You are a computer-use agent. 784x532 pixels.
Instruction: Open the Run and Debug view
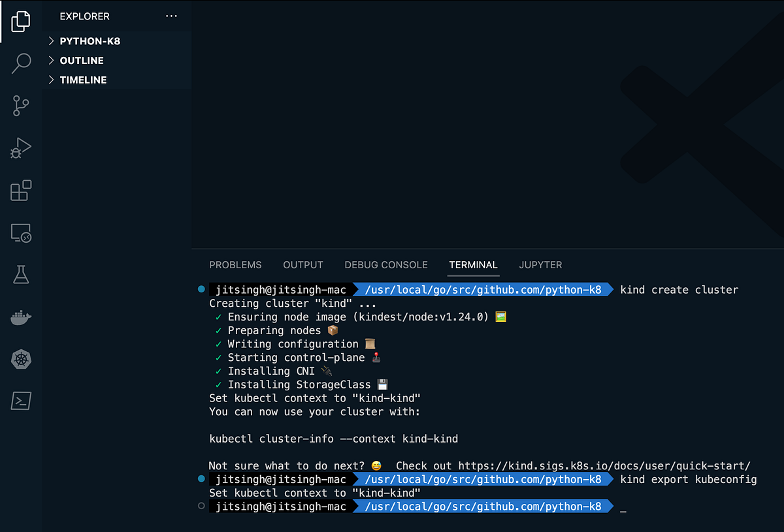pos(21,148)
